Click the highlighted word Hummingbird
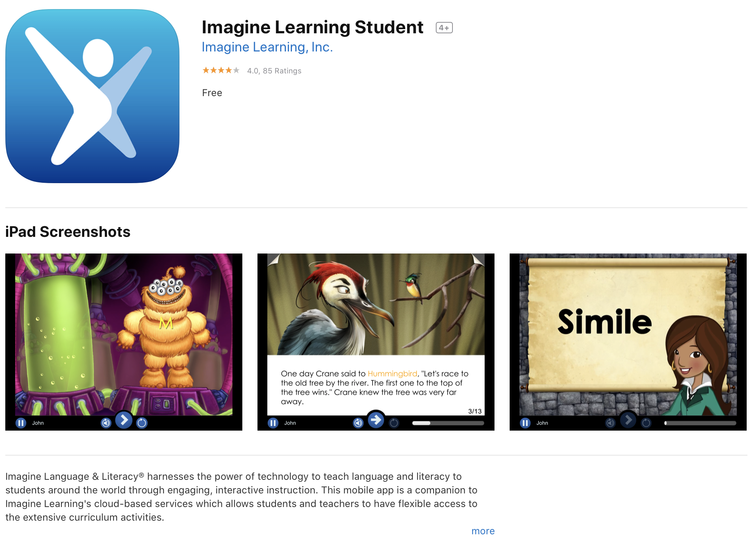The width and height of the screenshot is (755, 560). (x=392, y=373)
